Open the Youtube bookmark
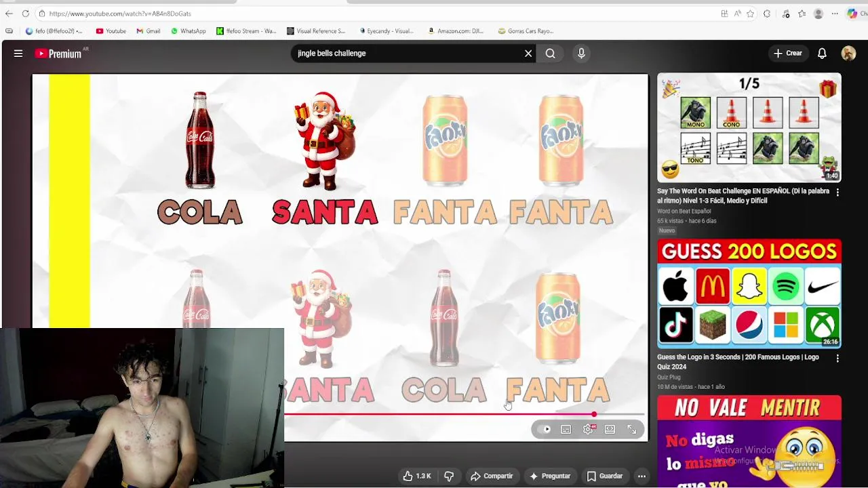This screenshot has width=868, height=488. click(111, 31)
